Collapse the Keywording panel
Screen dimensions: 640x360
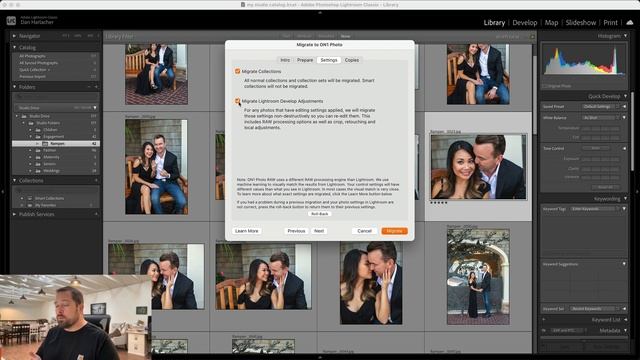tap(625, 199)
